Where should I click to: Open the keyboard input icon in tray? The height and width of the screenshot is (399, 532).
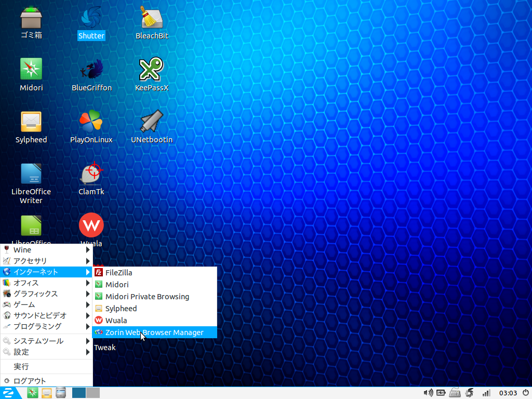(455, 393)
